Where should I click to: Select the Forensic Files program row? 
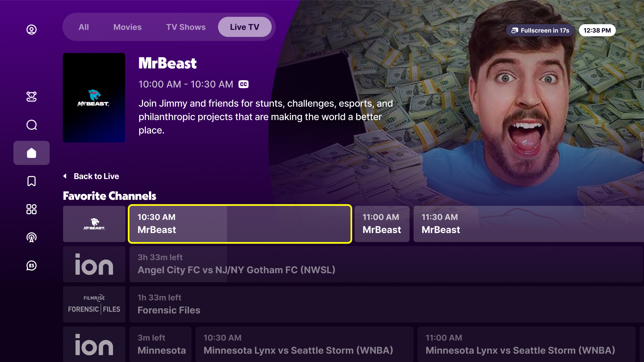point(386,304)
